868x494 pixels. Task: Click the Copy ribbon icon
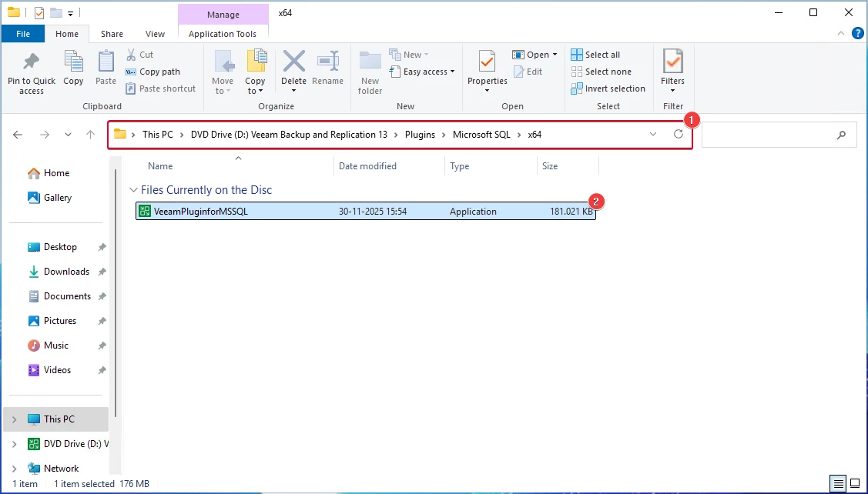tap(73, 62)
